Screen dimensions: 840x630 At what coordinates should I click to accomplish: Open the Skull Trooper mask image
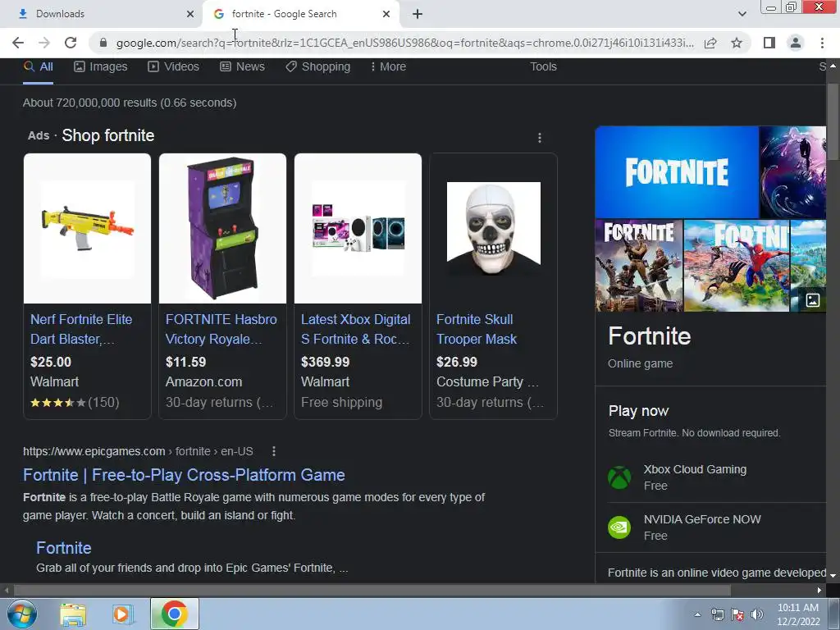[493, 229]
